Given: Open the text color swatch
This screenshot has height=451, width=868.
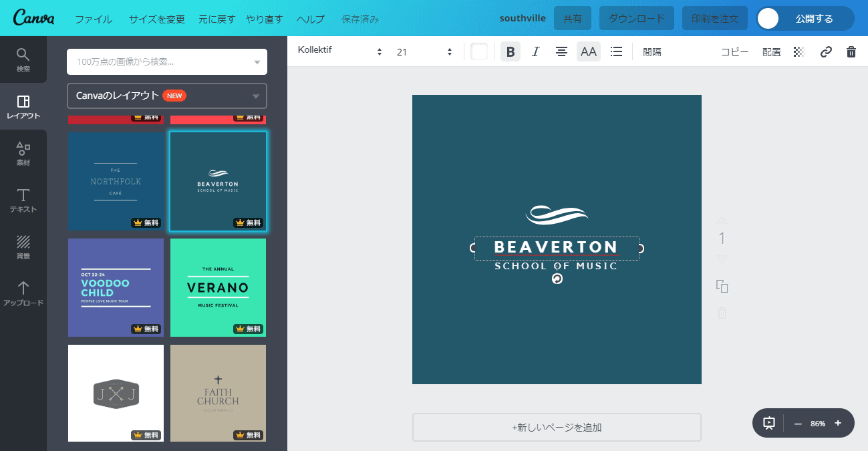Looking at the screenshot, I should tap(478, 51).
